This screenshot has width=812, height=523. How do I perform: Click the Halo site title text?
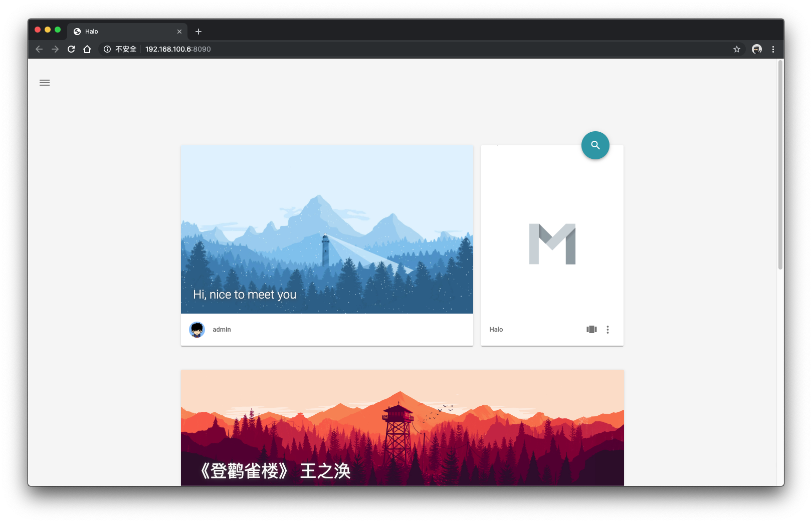[496, 329]
